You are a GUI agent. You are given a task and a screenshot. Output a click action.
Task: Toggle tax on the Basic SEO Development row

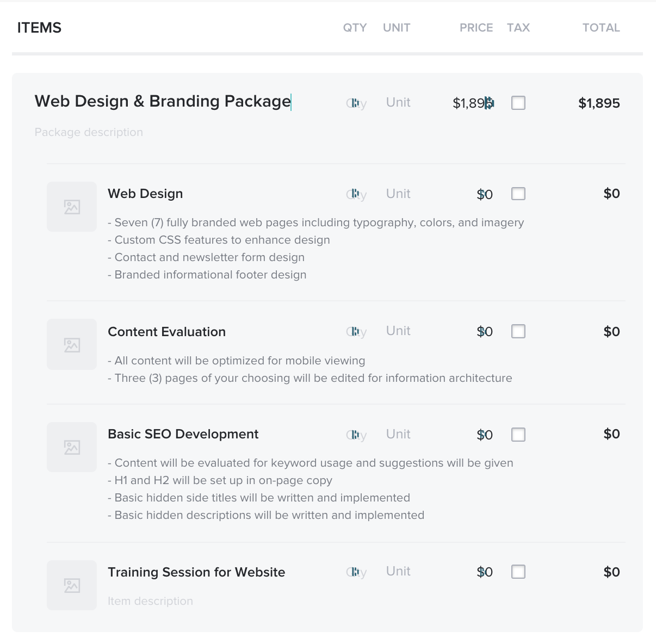click(x=518, y=435)
